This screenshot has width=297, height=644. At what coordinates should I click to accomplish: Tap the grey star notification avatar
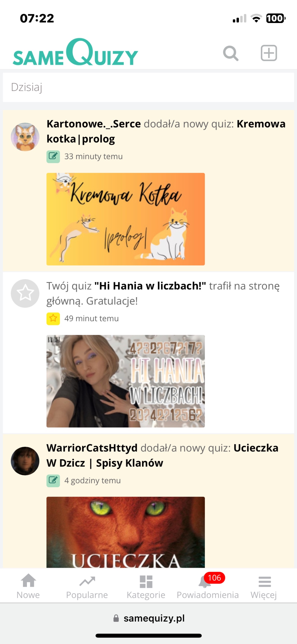tap(25, 293)
